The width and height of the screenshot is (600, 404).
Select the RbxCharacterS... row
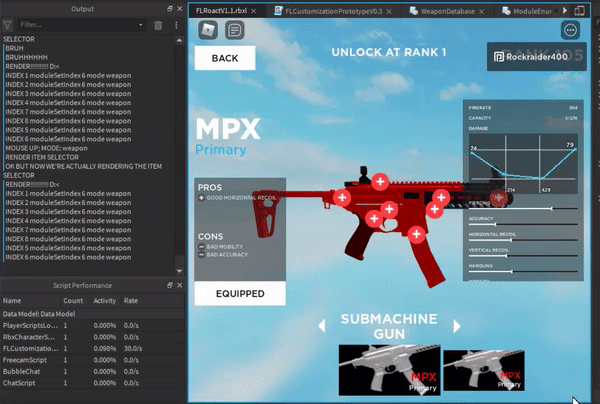tap(92, 337)
